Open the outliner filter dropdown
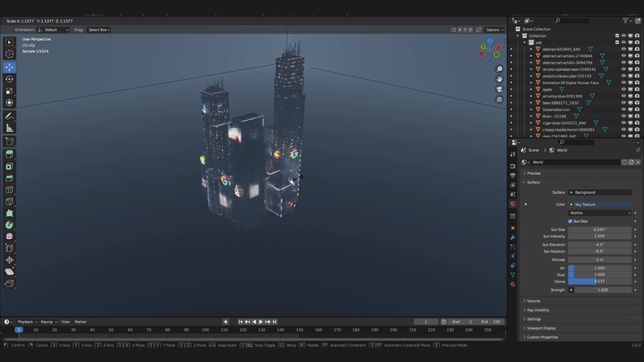Viewport: 644px width, 362px height. click(x=627, y=21)
